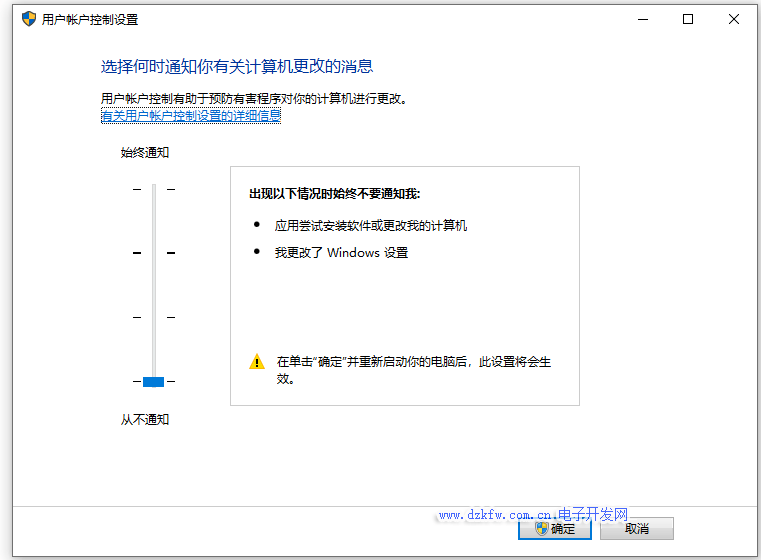Select the 应用尝试安装软件或更改我的计算机 bullet text
Viewport: 761px width, 560px height.
(x=371, y=226)
